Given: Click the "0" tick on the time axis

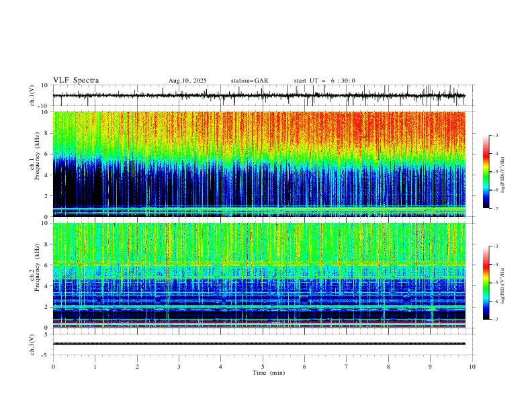Looking at the screenshot, I should [53, 367].
